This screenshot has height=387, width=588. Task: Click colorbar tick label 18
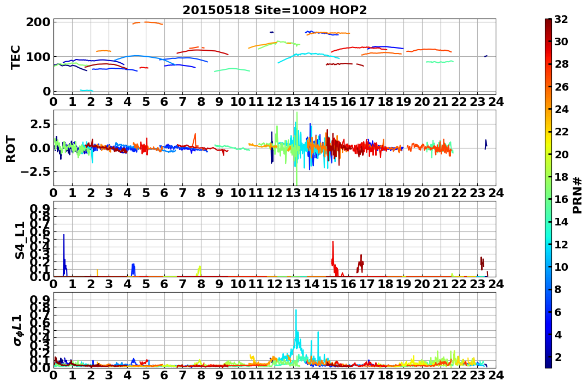click(x=561, y=177)
